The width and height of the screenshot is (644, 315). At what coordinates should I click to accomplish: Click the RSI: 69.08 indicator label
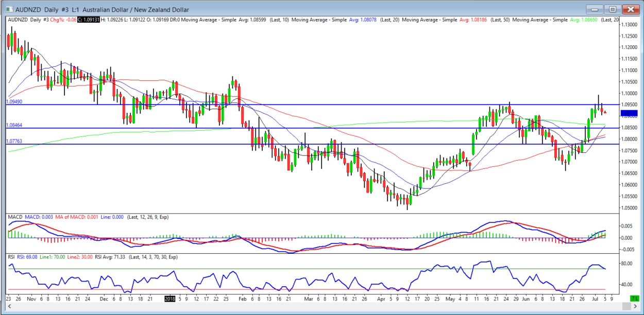point(26,256)
